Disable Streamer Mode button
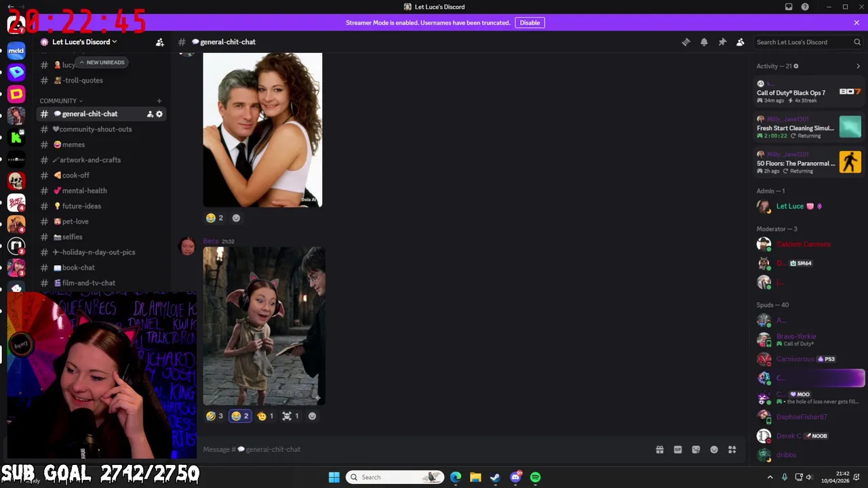This screenshot has width=868, height=488. click(530, 22)
